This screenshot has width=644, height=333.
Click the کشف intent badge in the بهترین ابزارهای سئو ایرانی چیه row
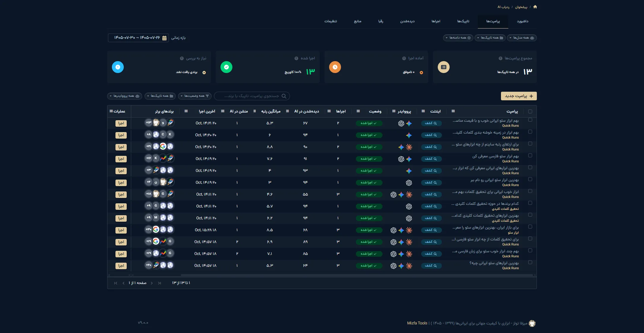tap(431, 266)
